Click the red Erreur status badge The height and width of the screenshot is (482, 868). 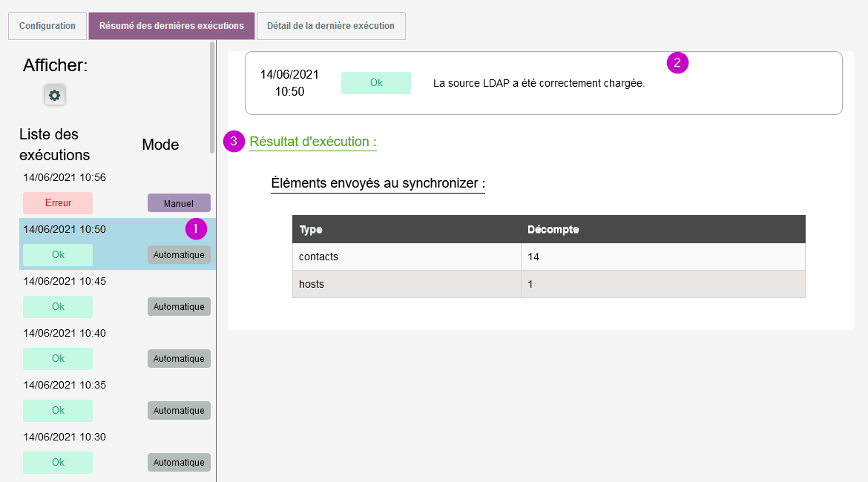pyautogui.click(x=58, y=203)
